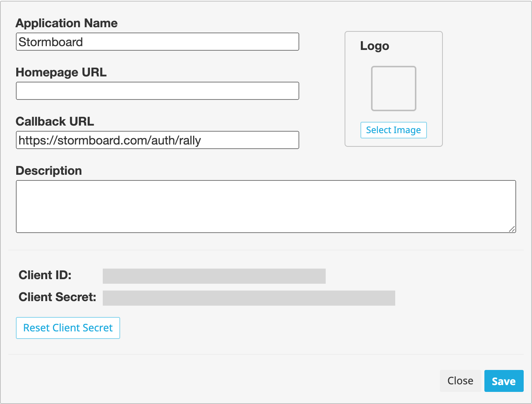
Task: Click the Application Name label
Action: [66, 23]
